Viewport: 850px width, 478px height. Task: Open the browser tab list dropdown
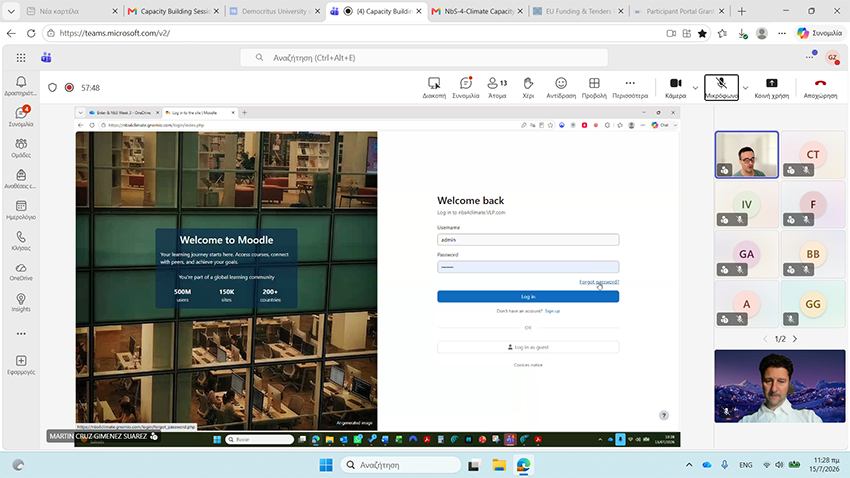click(x=11, y=11)
